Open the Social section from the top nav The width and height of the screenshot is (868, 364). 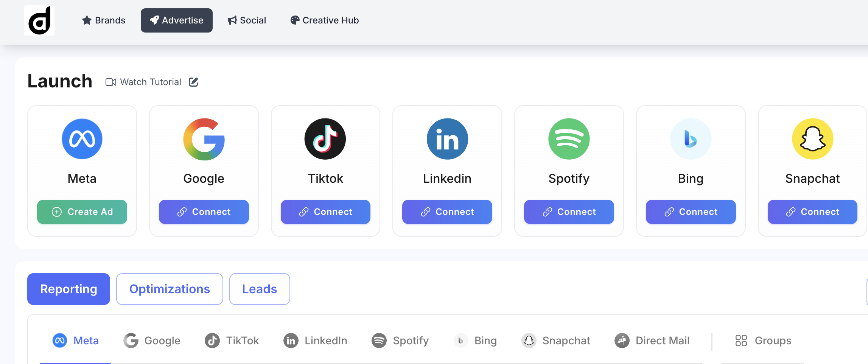[247, 20]
